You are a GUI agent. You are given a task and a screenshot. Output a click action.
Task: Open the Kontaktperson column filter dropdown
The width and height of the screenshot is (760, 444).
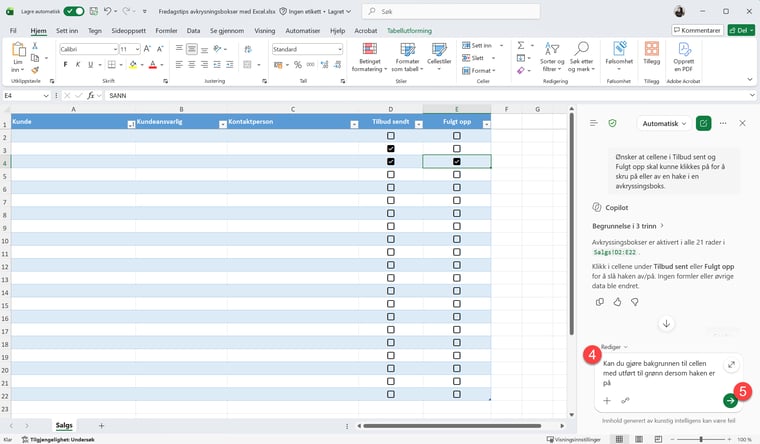coord(354,125)
